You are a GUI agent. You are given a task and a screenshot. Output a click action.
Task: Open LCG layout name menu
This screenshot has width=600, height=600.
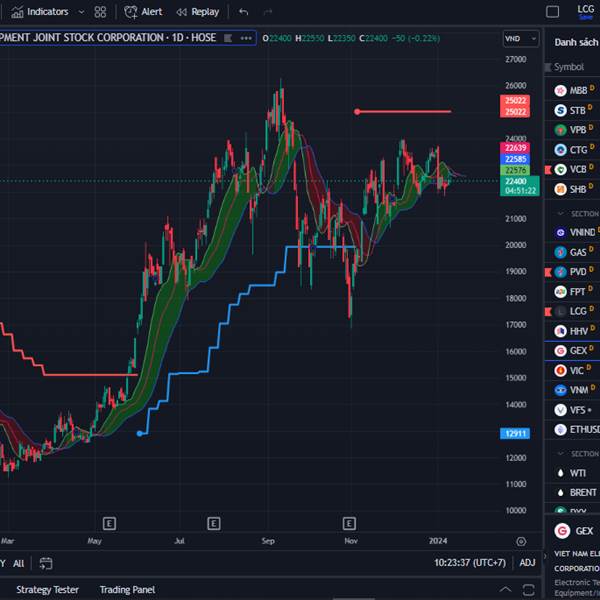pyautogui.click(x=585, y=11)
